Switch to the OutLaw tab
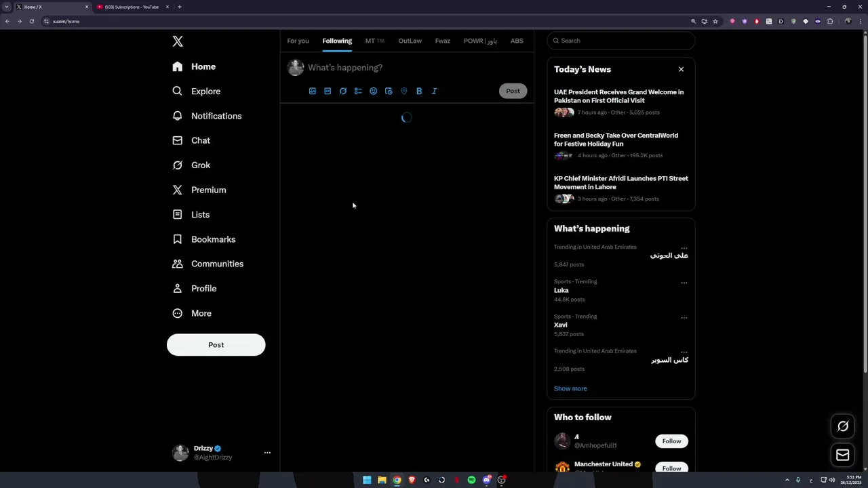The height and width of the screenshot is (488, 868). 410,41
